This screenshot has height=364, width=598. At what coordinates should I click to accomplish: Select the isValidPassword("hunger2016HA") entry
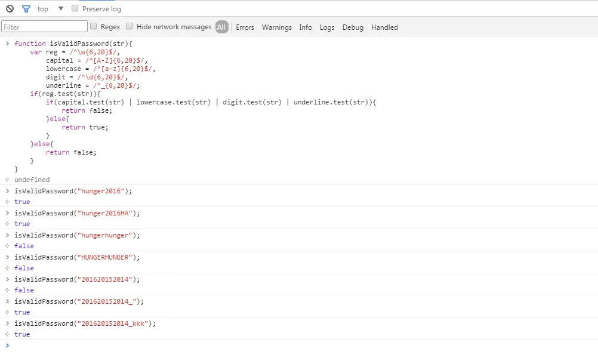click(77, 213)
